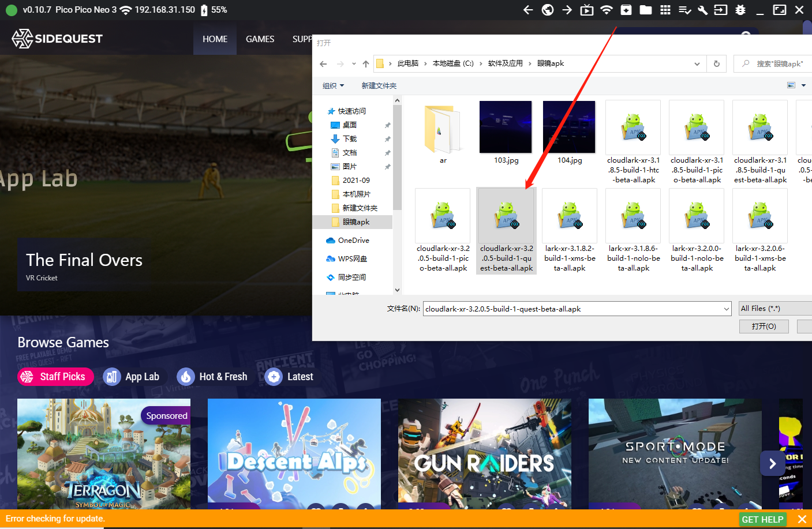
Task: Open the Terragon game thumbnail
Action: 104,454
